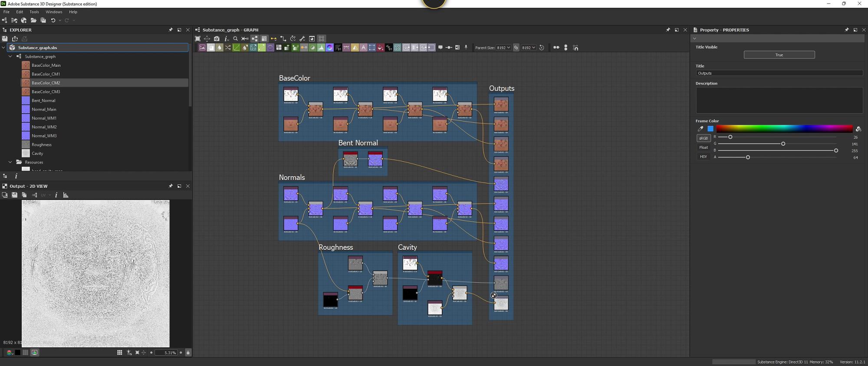Reset the parent size with the circular arrow
868x366 pixels.
click(542, 48)
